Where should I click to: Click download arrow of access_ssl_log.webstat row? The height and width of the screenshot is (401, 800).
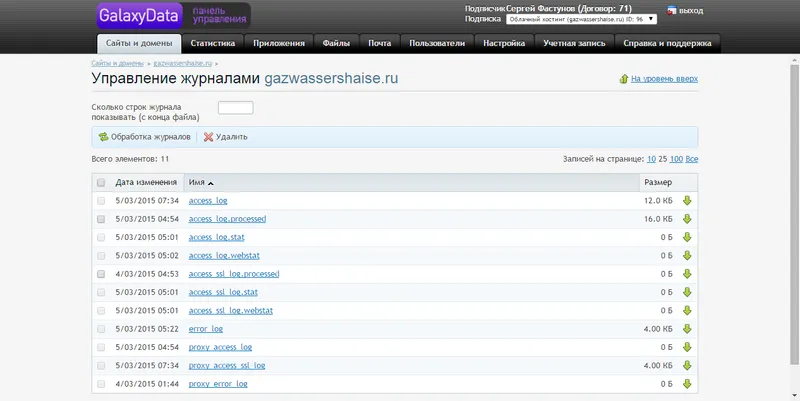(x=687, y=311)
